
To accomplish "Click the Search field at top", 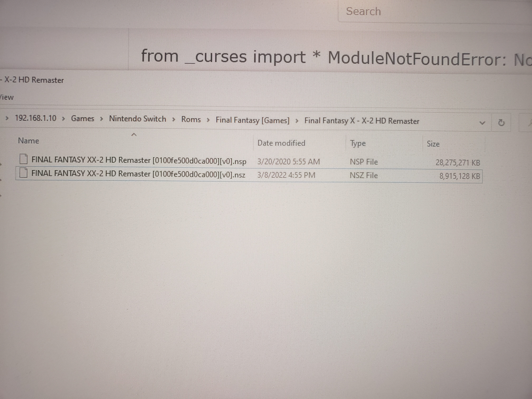I will pos(435,11).
